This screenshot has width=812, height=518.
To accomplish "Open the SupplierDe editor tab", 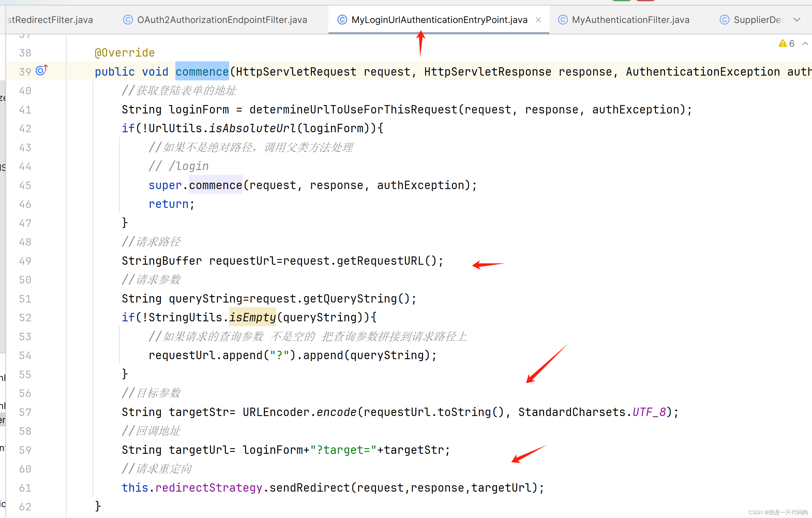I will (757, 20).
